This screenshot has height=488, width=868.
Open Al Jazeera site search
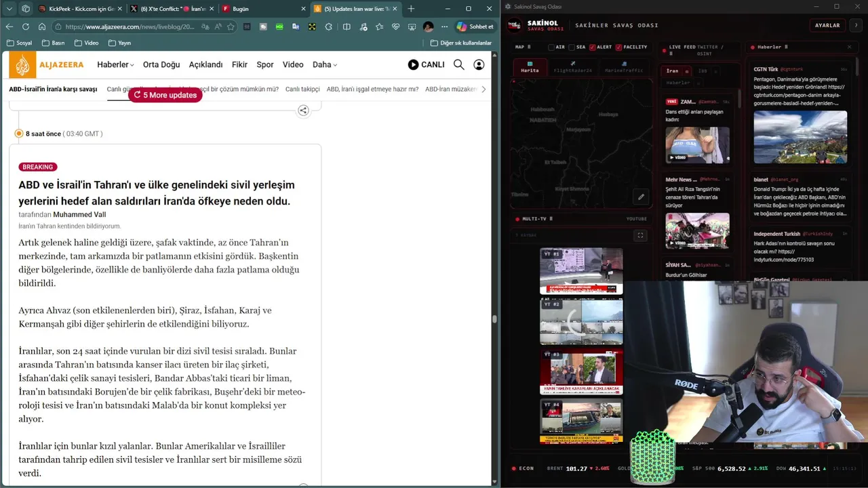459,64
